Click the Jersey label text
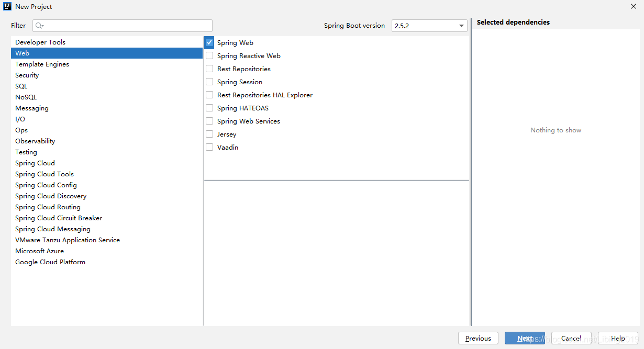Image resolution: width=644 pixels, height=349 pixels. 227,134
